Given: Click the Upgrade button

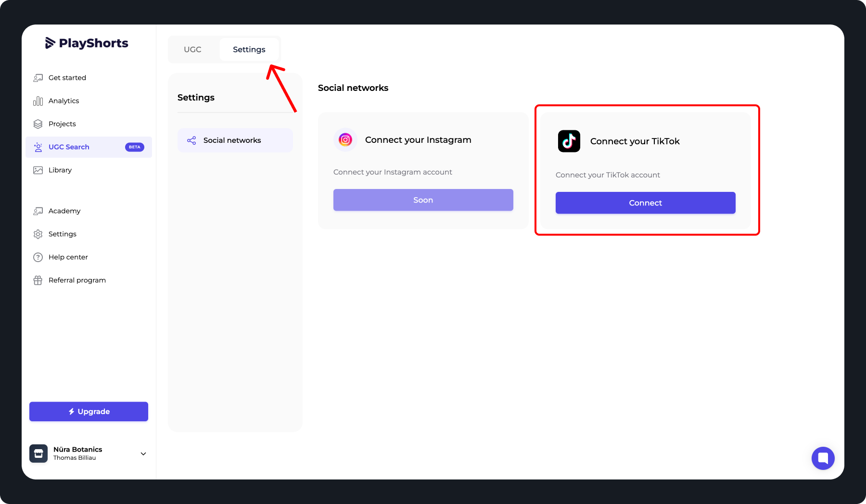Looking at the screenshot, I should [x=89, y=412].
